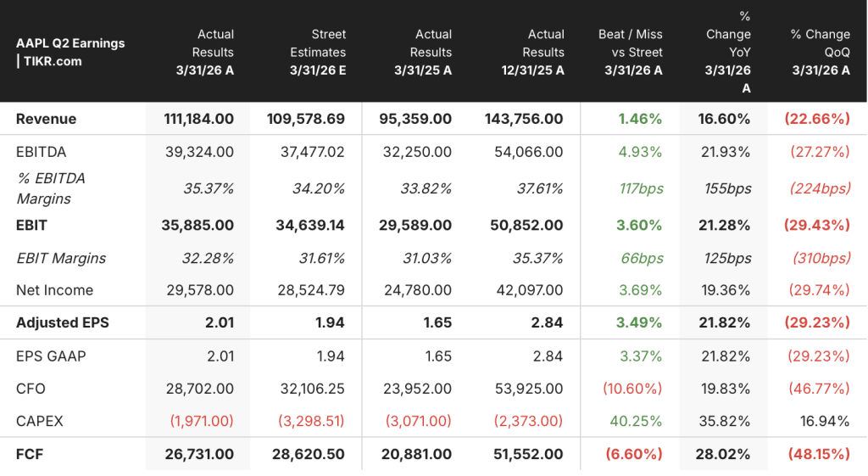
Task: Select EBIT margin estimate 31.61%
Action: click(320, 258)
